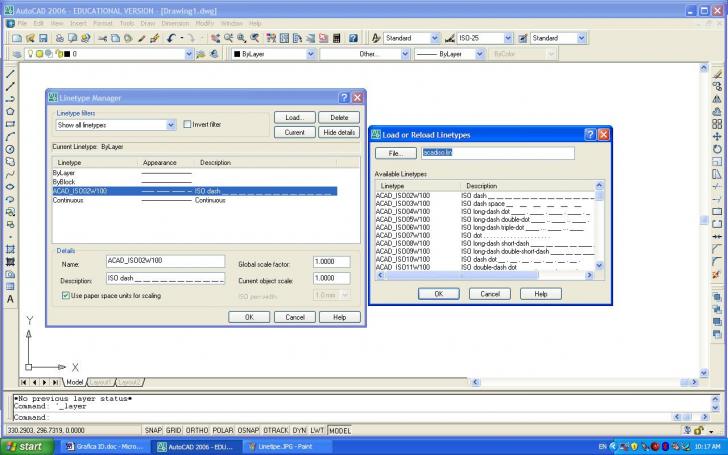This screenshot has width=728, height=455.
Task: Click the File... button in Load dialog
Action: (x=395, y=153)
